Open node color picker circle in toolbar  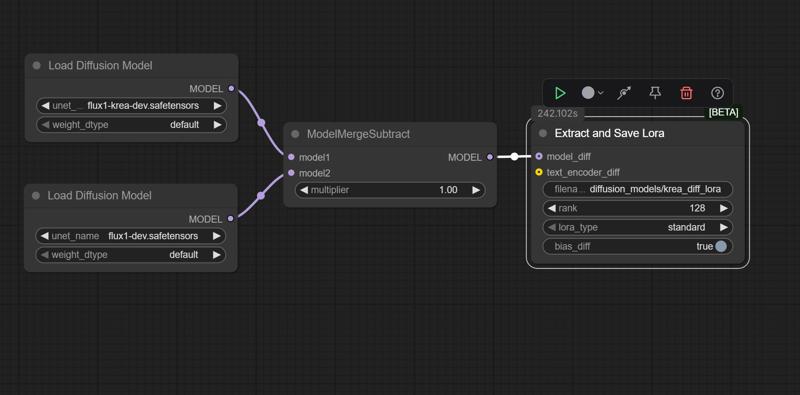pyautogui.click(x=588, y=93)
